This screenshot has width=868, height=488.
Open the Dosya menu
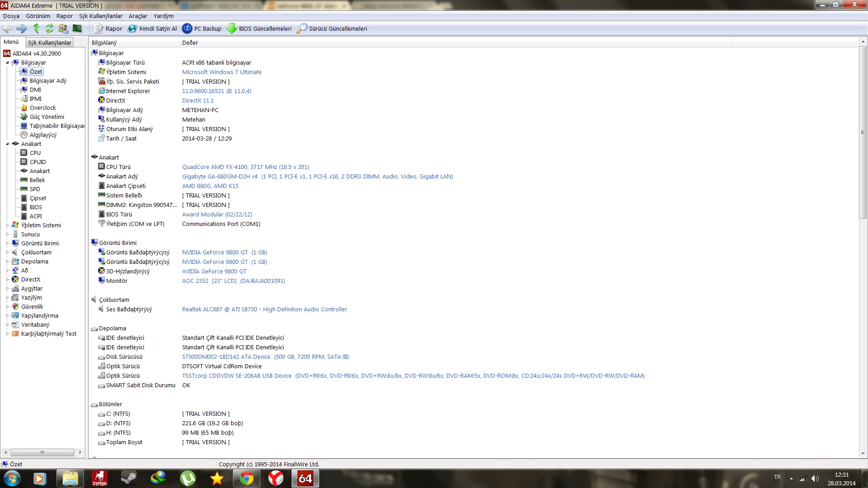[x=11, y=16]
